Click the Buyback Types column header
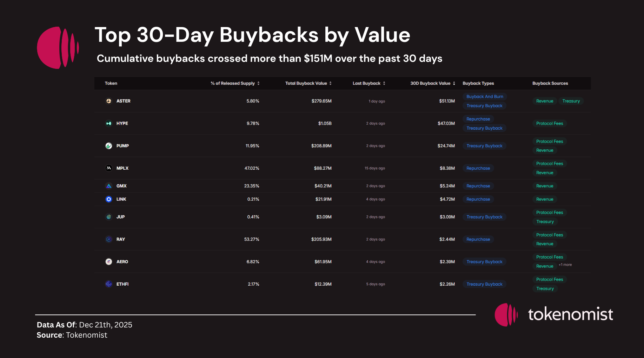644x358 pixels. [x=478, y=83]
